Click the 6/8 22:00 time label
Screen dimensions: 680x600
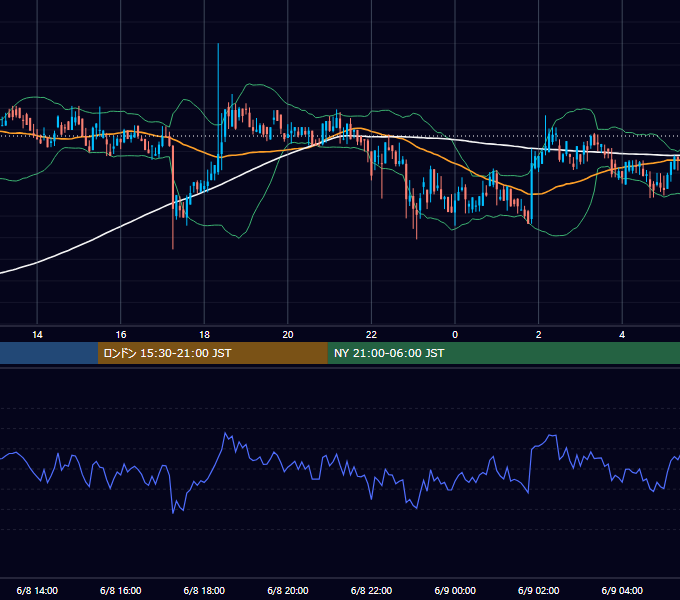coord(371,590)
